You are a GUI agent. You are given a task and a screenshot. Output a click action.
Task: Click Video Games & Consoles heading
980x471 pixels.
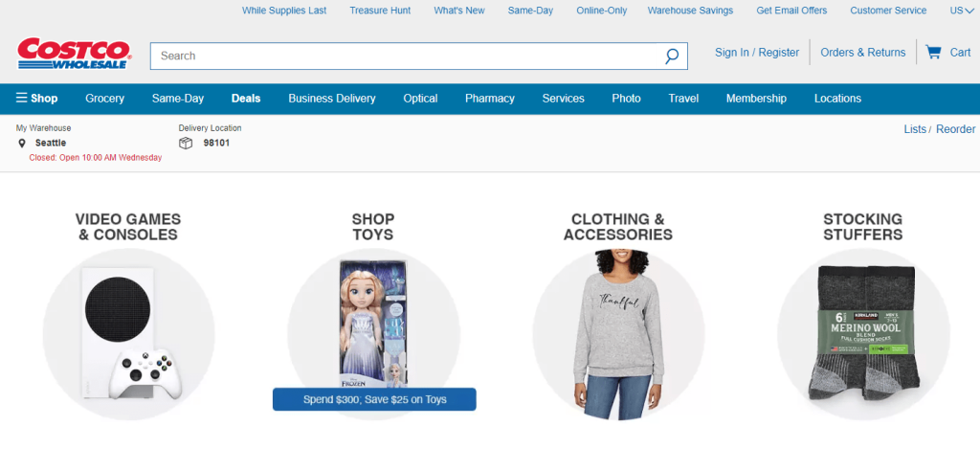pyautogui.click(x=128, y=227)
